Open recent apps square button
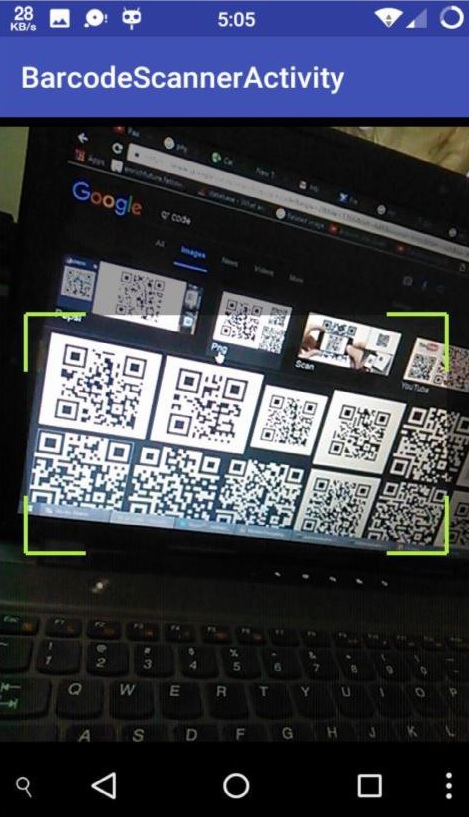The height and width of the screenshot is (817, 469). click(369, 785)
